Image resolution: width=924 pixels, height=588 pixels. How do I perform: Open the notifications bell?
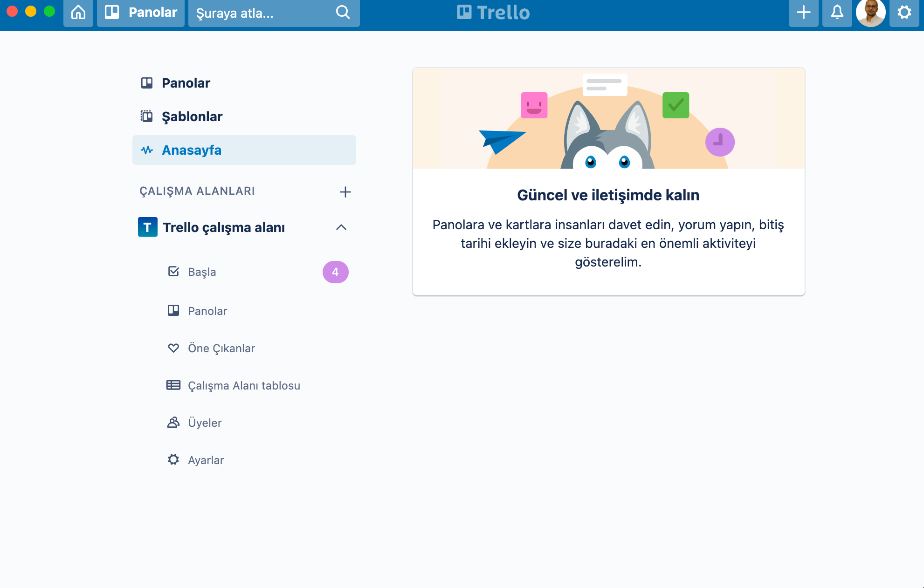837,13
